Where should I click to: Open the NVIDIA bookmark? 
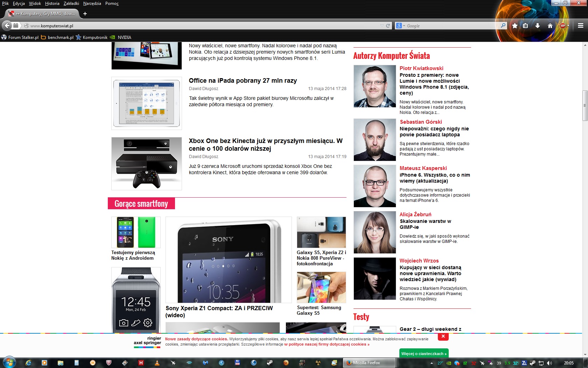pos(121,37)
